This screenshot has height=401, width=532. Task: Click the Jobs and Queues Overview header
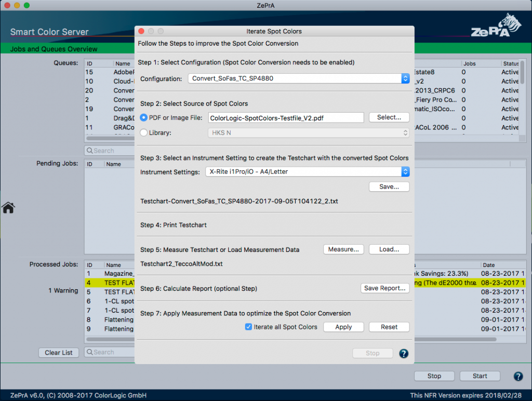click(x=55, y=49)
